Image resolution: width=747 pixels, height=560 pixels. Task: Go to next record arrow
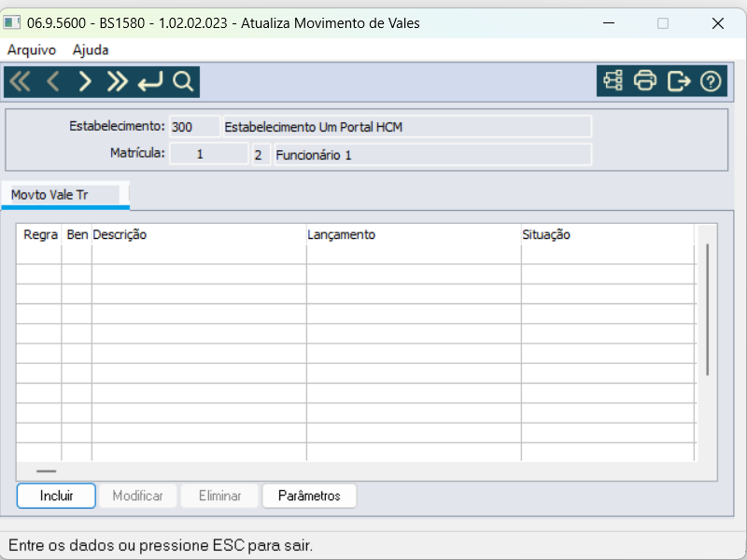[85, 82]
